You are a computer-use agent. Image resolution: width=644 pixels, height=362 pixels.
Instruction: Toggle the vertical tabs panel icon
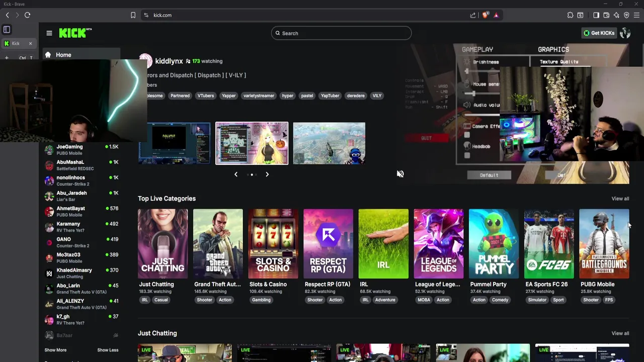point(7,30)
